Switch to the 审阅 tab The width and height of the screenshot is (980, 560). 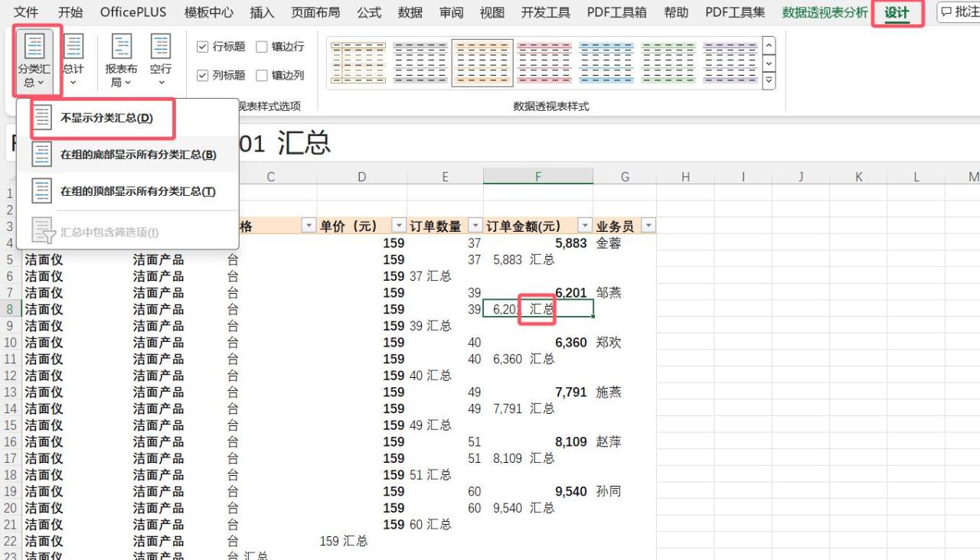(x=451, y=12)
